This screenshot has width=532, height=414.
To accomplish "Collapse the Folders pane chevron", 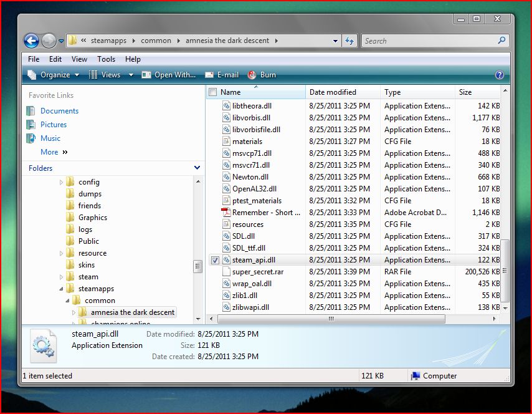I will 197,168.
